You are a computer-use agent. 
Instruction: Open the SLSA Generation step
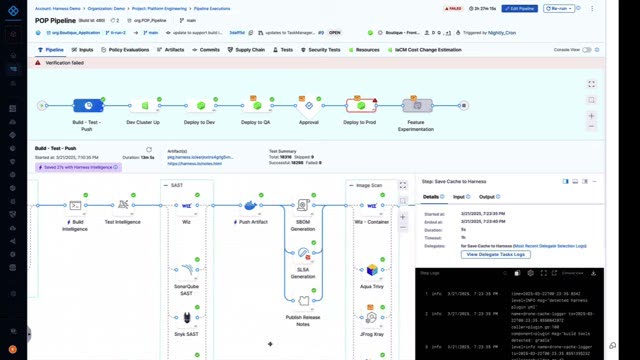pyautogui.click(x=303, y=253)
